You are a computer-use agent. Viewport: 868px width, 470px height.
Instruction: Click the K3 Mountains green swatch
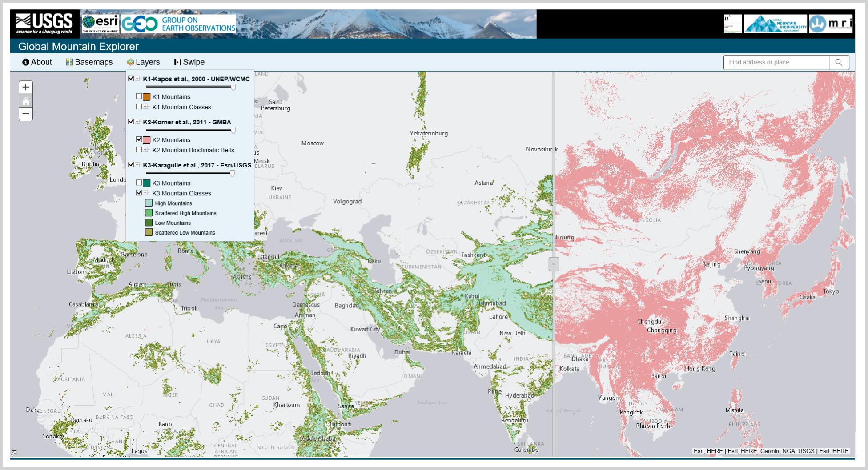146,183
